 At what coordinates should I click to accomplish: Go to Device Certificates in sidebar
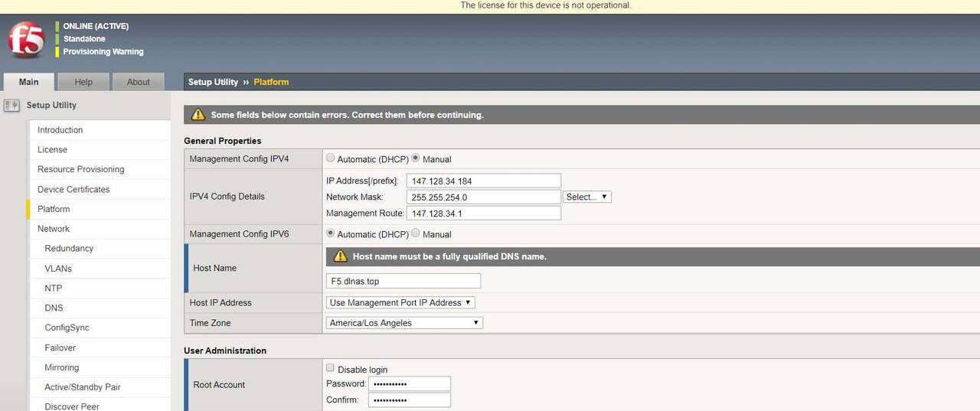73,189
